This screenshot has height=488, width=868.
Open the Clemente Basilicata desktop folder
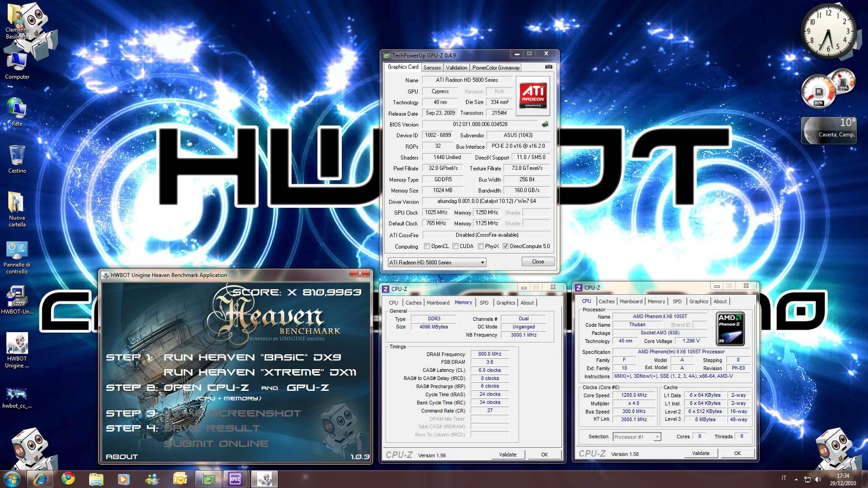(17, 22)
